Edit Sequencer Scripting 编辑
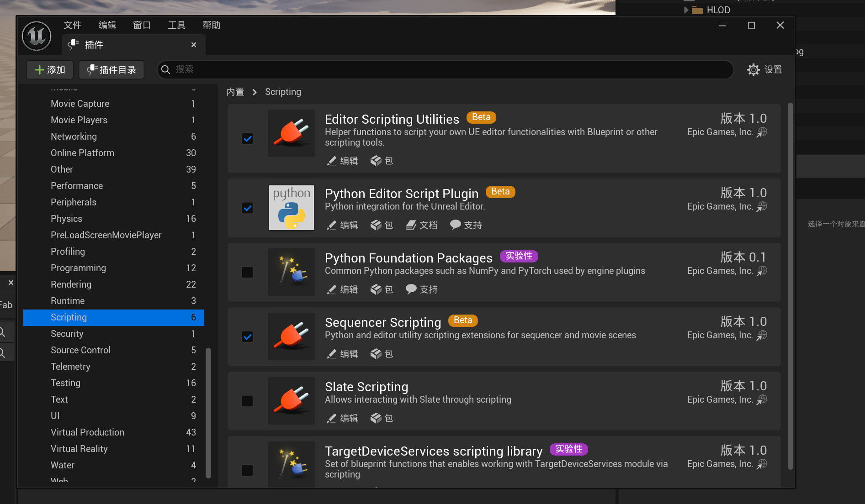Viewport: 865px width, 504px height. (342, 354)
